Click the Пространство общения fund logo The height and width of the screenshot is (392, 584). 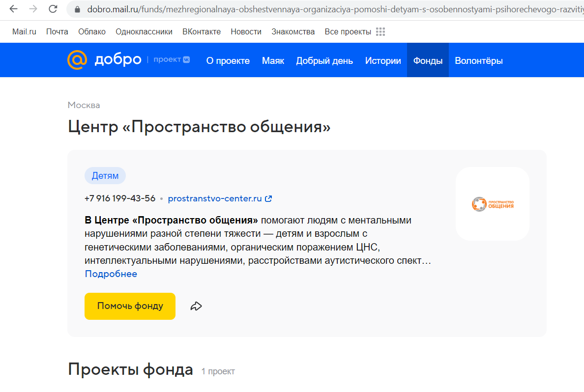[493, 204]
